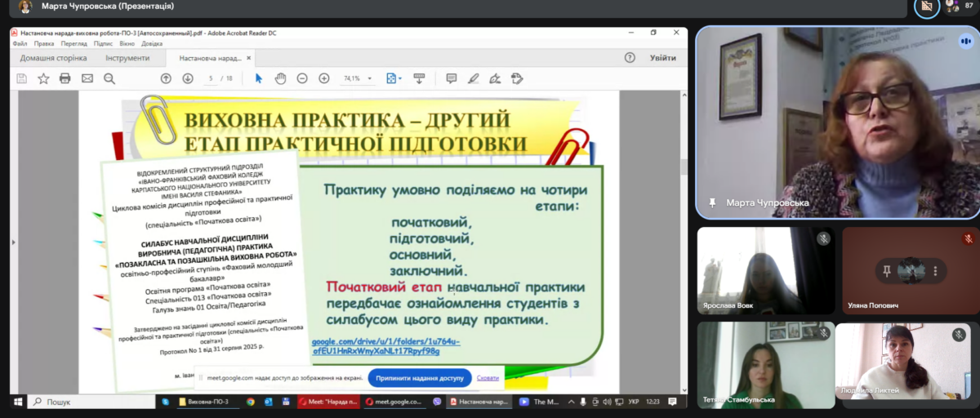Switch to the Інструменти tab
Screen dimensions: 980x418
[x=127, y=58]
